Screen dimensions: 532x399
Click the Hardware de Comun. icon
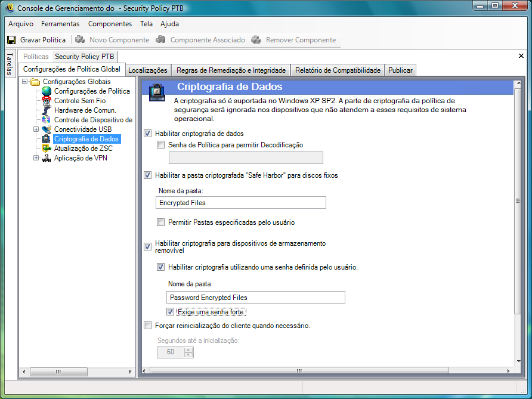coord(47,110)
